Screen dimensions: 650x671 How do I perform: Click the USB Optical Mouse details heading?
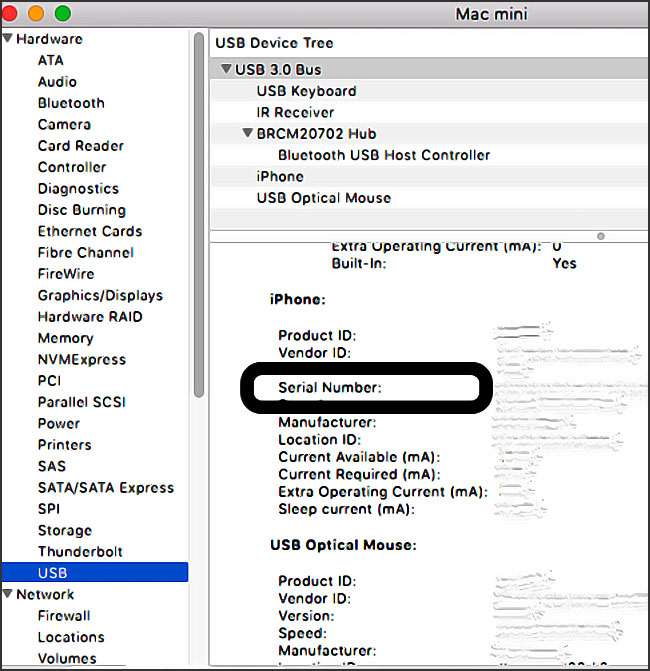(343, 545)
